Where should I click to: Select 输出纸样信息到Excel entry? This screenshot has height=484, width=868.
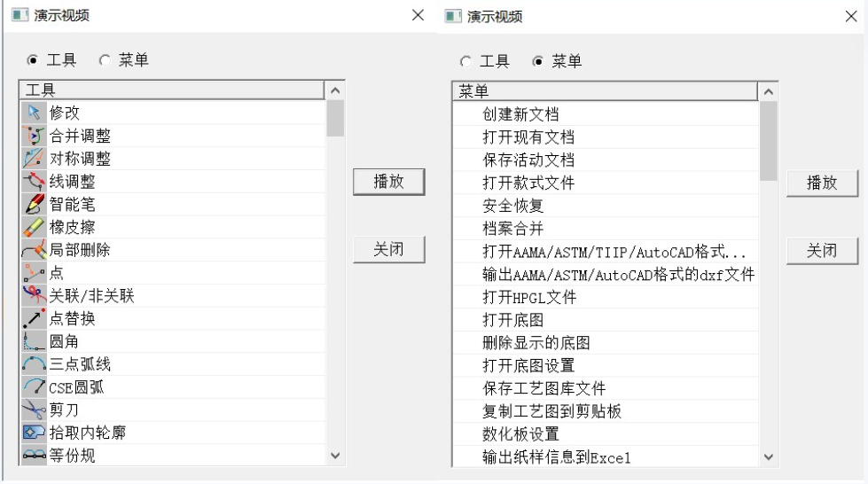point(606,457)
